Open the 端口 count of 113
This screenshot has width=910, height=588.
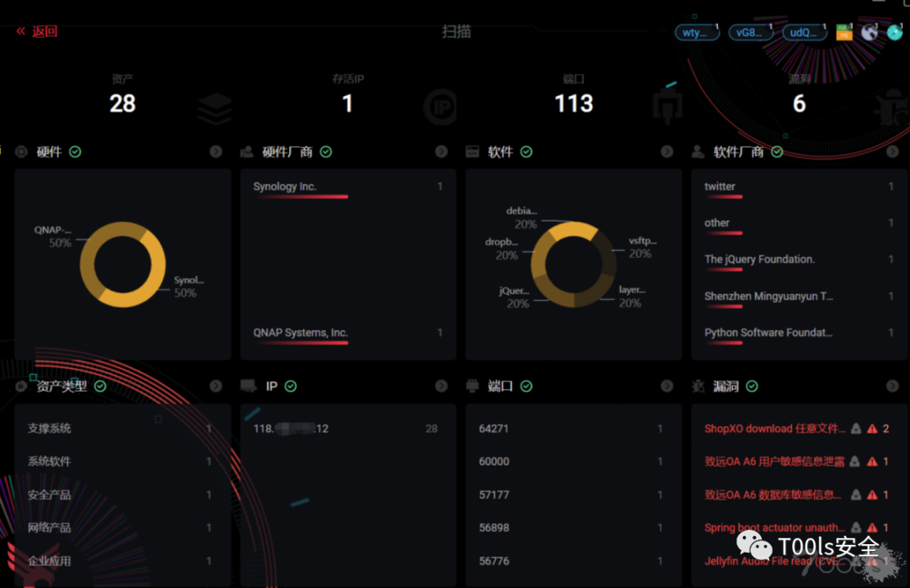click(x=574, y=104)
